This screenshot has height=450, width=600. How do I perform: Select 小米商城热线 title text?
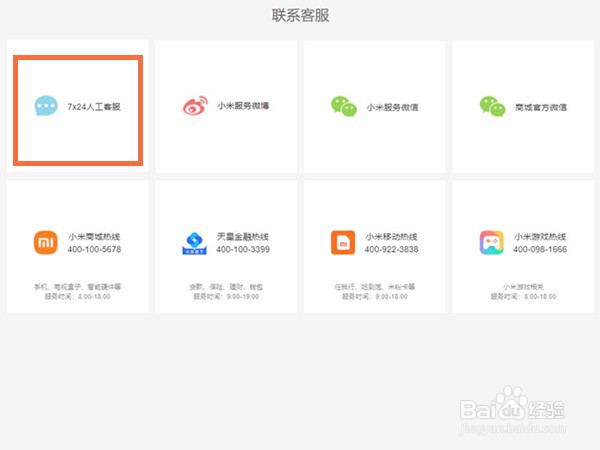coord(94,236)
